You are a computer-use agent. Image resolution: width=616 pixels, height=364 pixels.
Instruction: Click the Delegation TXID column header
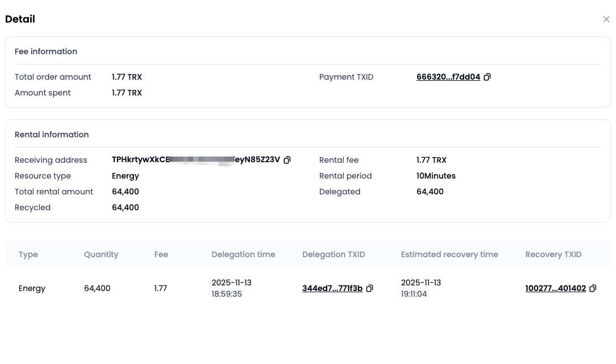pyautogui.click(x=333, y=254)
